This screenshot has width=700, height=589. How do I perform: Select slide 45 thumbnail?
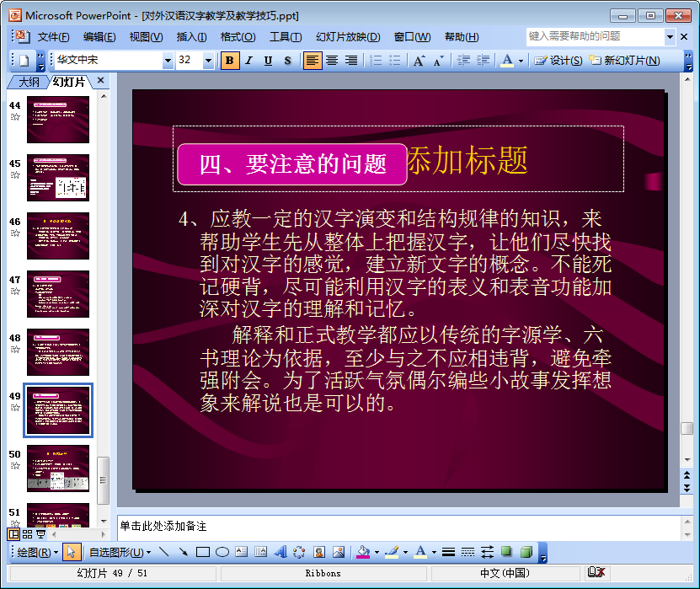(58, 178)
